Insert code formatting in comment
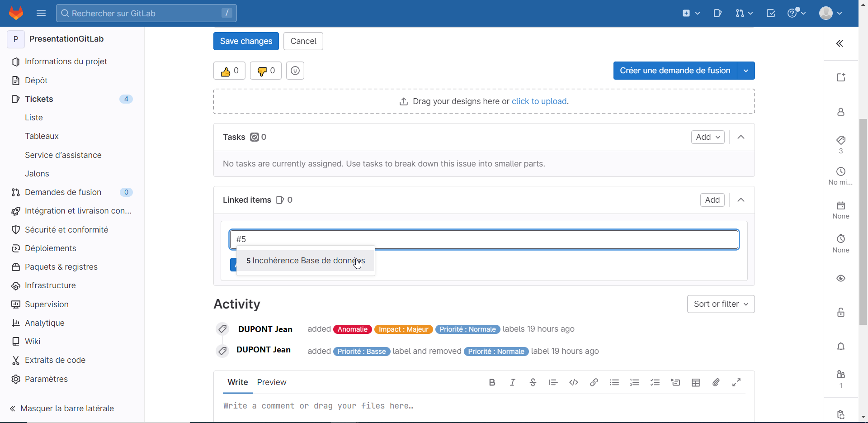 click(x=574, y=382)
